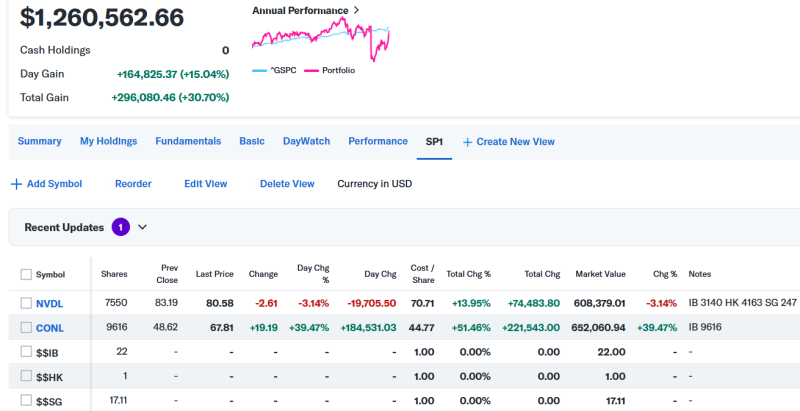The height and width of the screenshot is (411, 800).
Task: Click the plus icon beside Create New View
Action: [467, 142]
